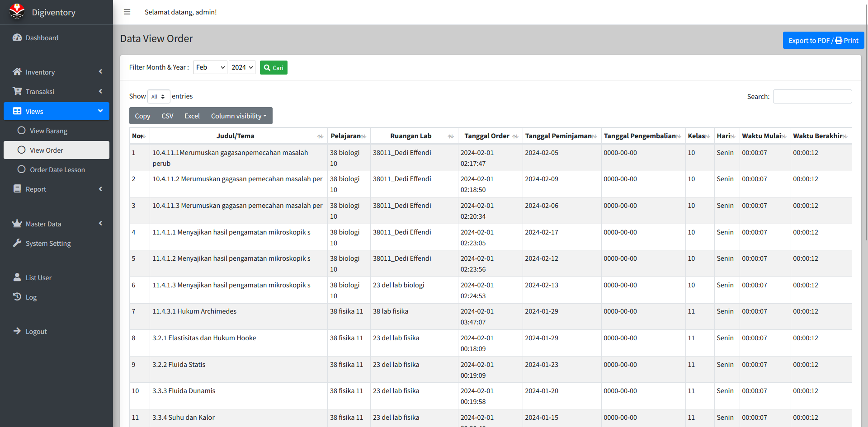Click the Master Data crown icon
Image resolution: width=868 pixels, height=427 pixels.
click(x=17, y=224)
